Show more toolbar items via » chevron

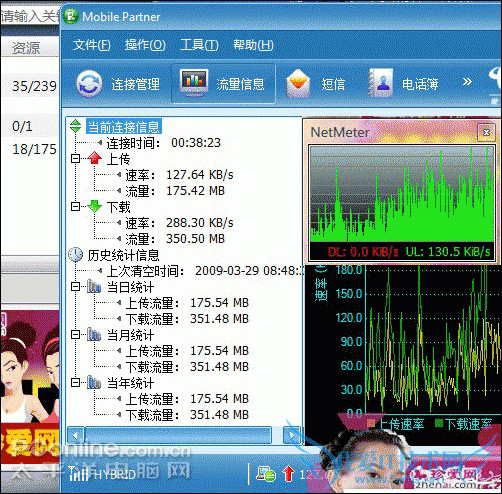[x=467, y=81]
